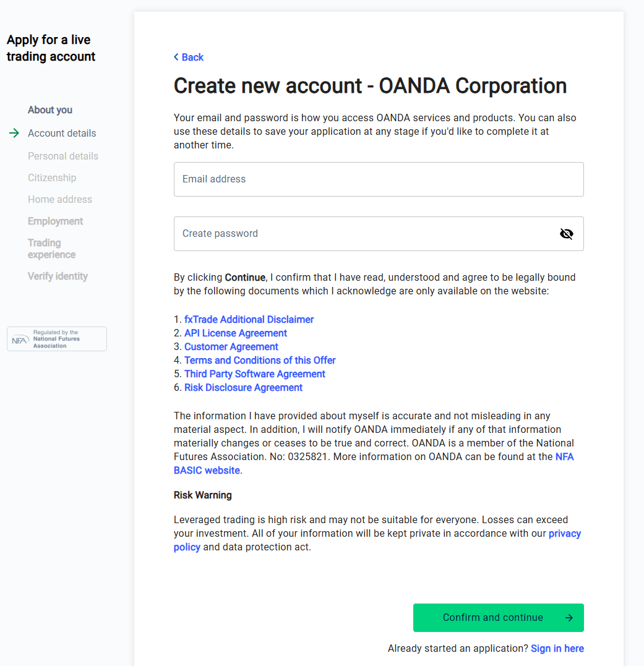Select Account details in sidebar
Screen dimensions: 644x666
tap(62, 134)
